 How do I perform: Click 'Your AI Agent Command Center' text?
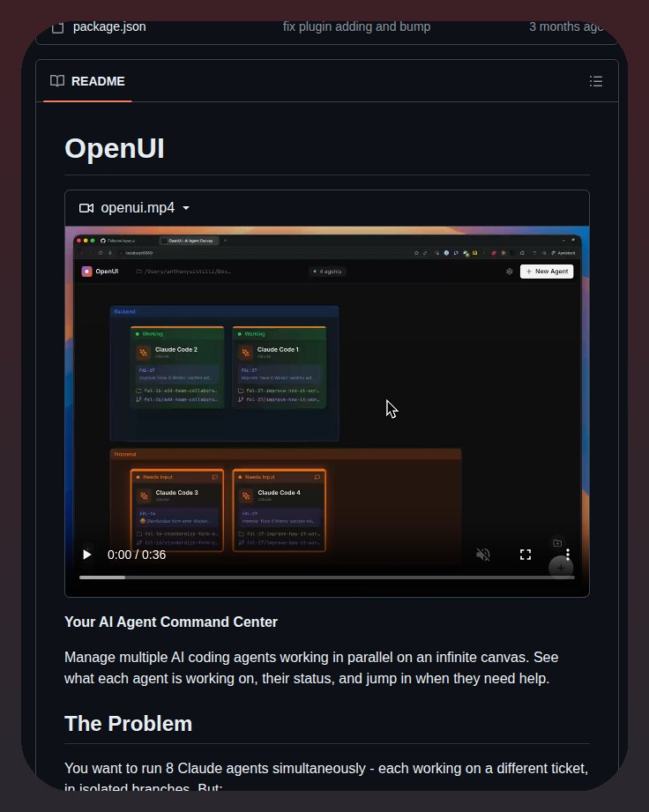coord(171,622)
